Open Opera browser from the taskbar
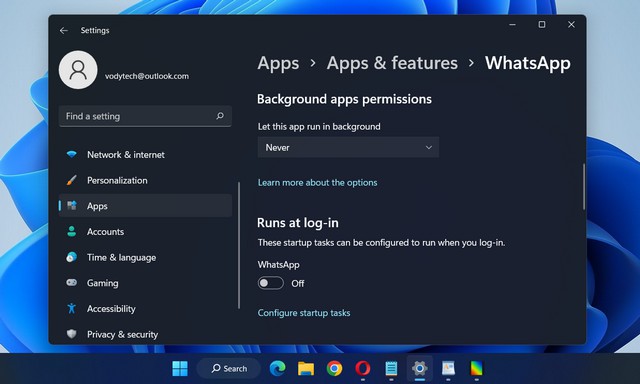 click(x=362, y=368)
